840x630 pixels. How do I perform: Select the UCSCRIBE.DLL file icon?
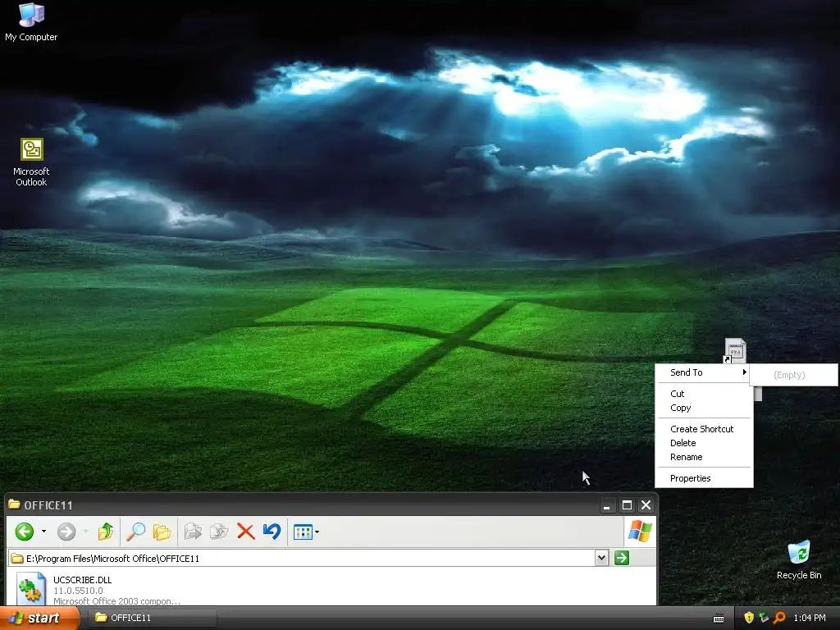coord(31,588)
